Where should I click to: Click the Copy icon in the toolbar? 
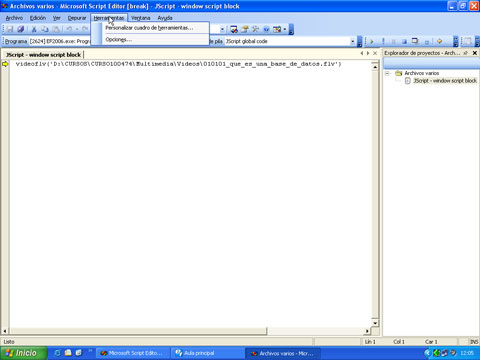pos(45,29)
